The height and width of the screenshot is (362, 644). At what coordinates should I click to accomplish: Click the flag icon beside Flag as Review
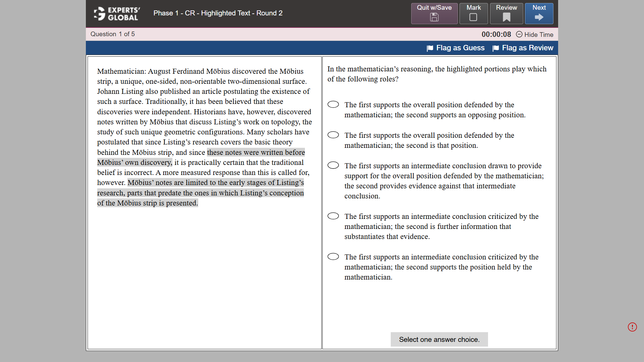point(495,48)
